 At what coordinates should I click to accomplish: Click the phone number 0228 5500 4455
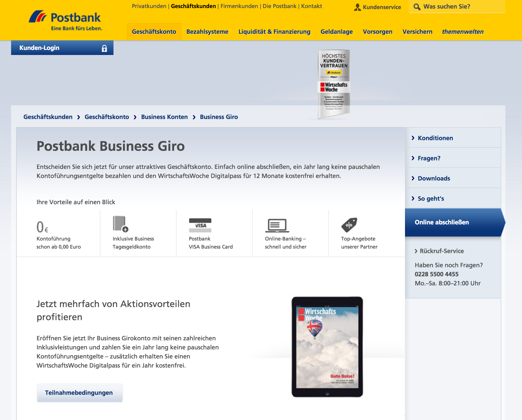437,274
